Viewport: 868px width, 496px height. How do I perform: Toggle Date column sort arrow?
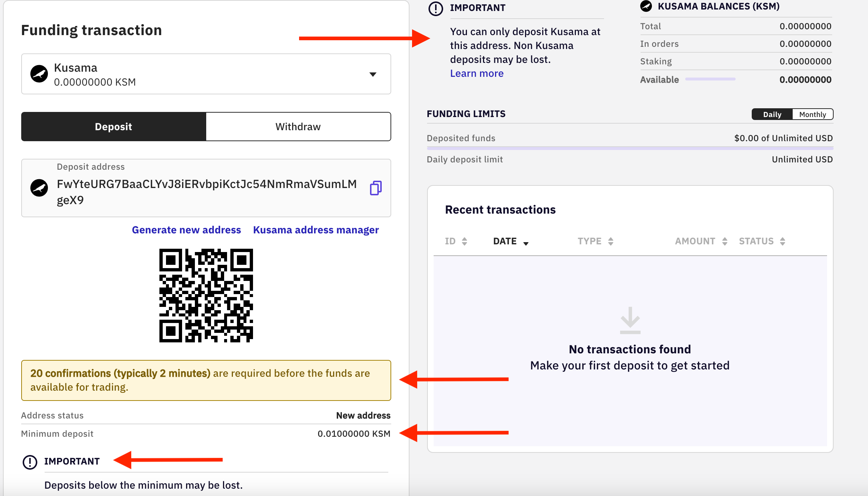(x=526, y=244)
